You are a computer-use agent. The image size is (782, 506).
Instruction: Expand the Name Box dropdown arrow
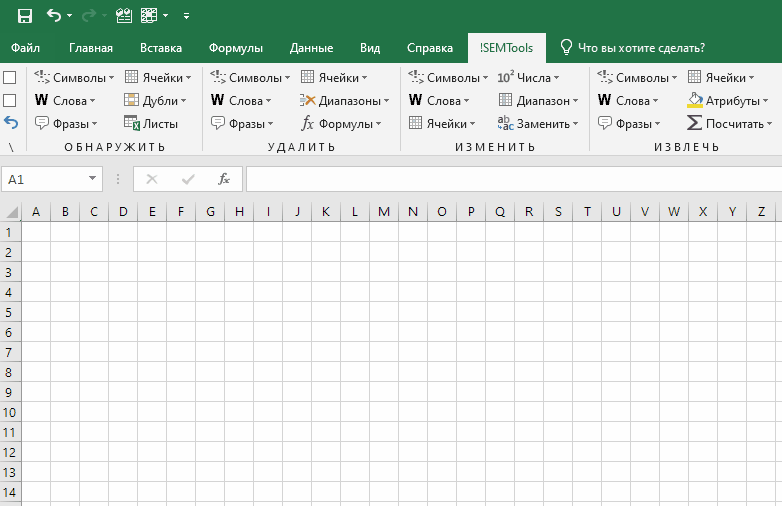(92, 178)
